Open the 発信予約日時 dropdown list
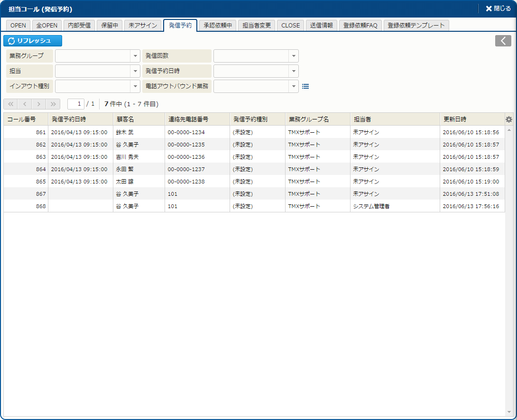517x420 pixels. [294, 71]
